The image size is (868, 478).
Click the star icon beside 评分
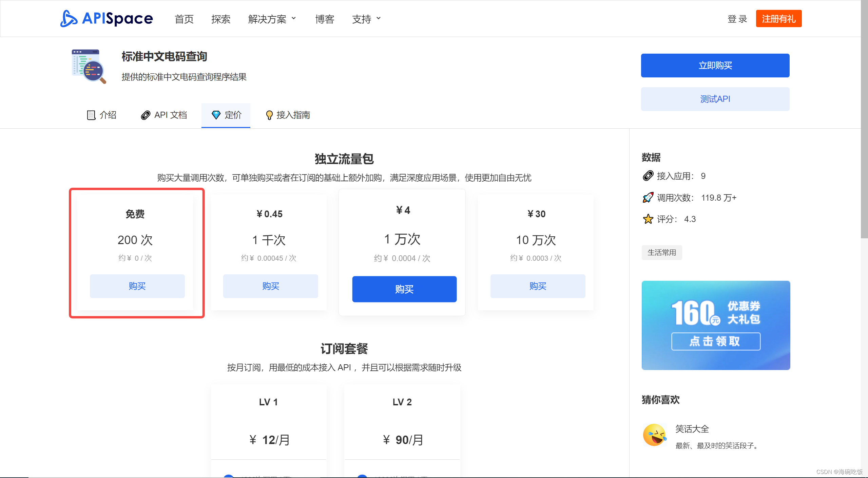pos(648,219)
